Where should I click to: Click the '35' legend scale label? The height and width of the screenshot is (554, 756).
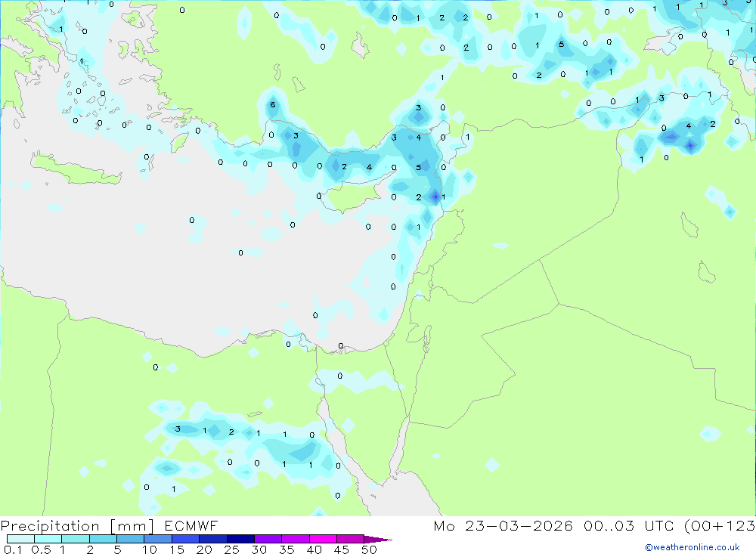click(287, 549)
